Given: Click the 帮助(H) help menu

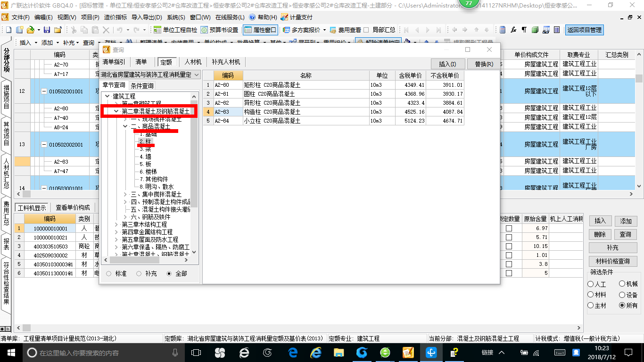Looking at the screenshot, I should tap(263, 17).
